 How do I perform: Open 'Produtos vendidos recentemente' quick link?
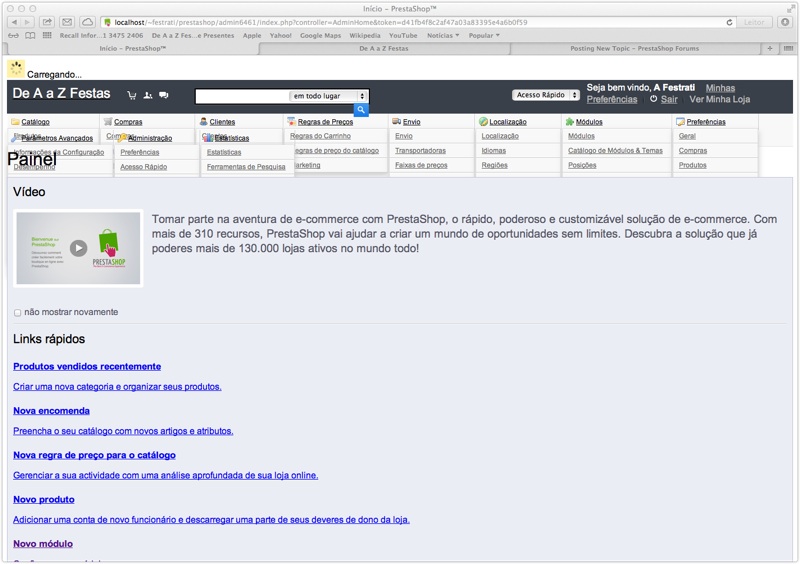click(87, 366)
